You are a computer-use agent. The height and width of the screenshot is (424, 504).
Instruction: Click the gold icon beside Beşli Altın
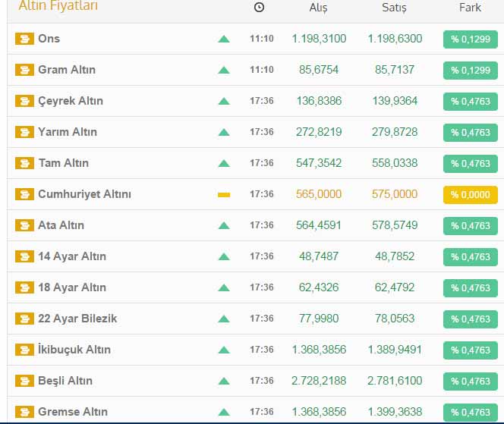[x=24, y=381]
